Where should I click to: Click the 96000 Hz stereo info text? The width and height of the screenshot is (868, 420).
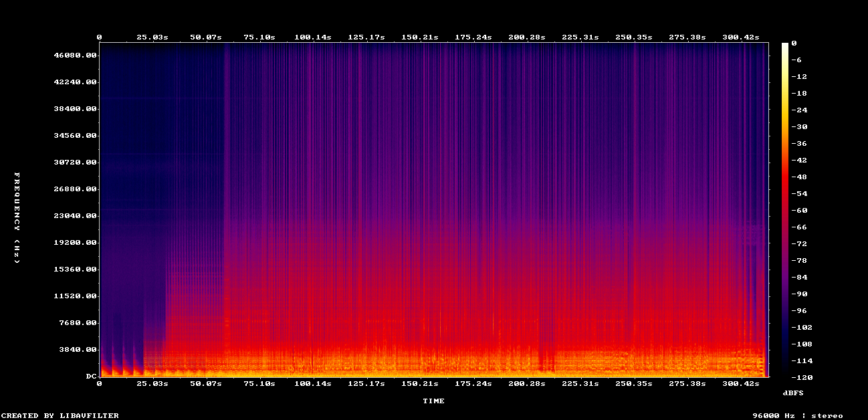pyautogui.click(x=798, y=415)
